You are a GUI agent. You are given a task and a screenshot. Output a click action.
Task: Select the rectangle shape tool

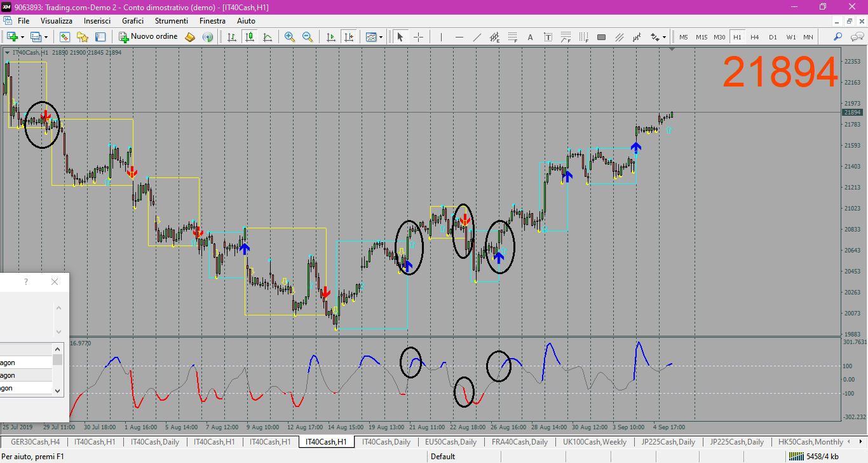pyautogui.click(x=601, y=37)
